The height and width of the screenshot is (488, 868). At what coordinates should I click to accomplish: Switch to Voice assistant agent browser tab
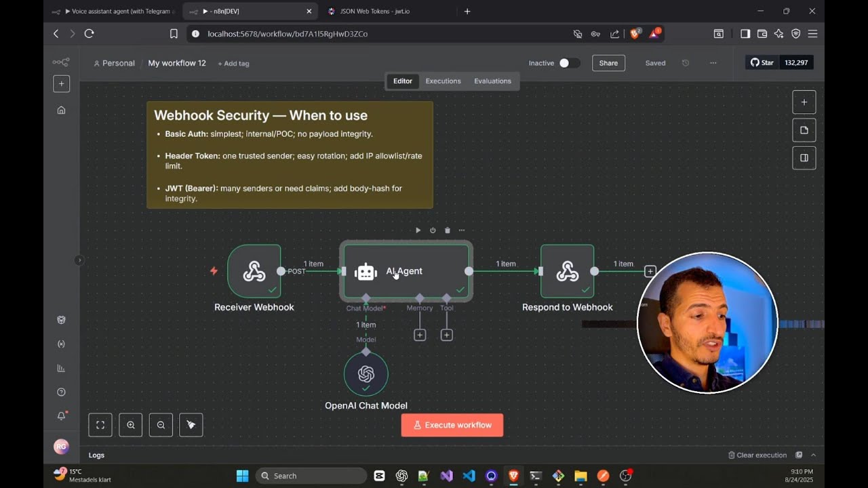click(113, 11)
